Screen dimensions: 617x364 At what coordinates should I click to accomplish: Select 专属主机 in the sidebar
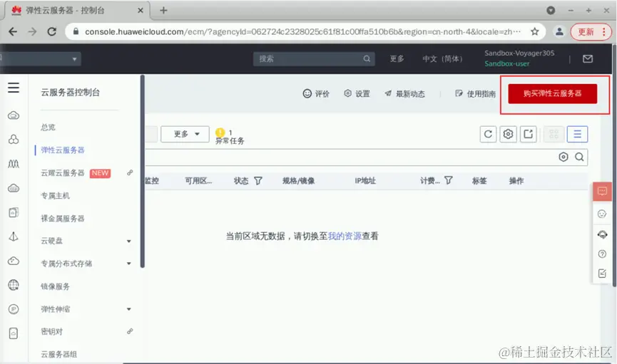[55, 196]
